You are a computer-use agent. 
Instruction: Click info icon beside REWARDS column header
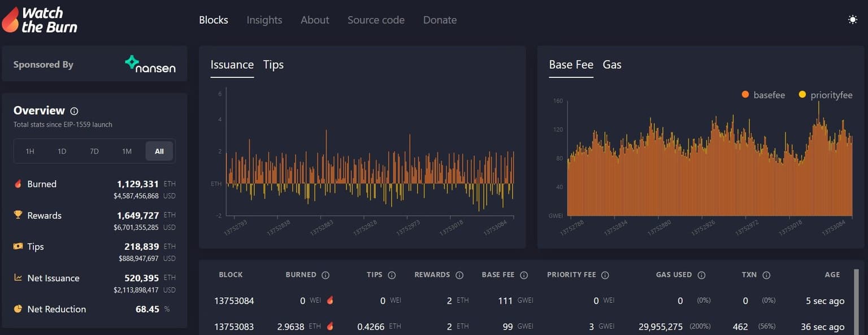[x=459, y=275]
